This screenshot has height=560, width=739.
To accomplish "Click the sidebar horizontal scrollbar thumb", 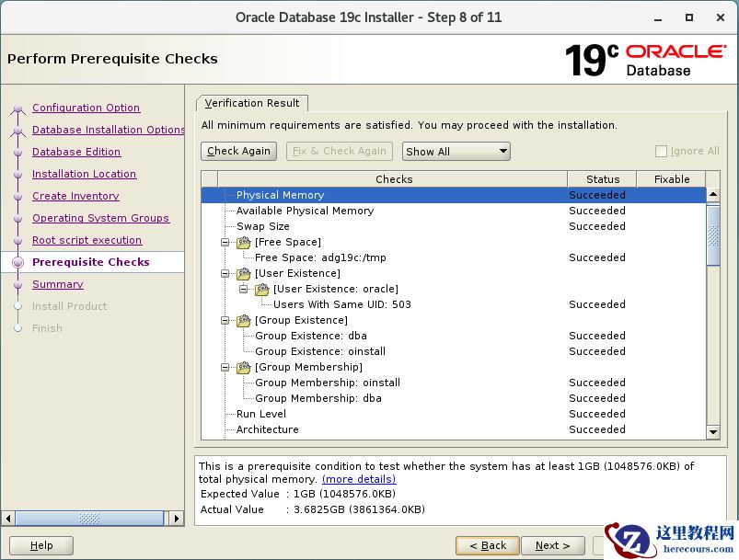I will (89, 519).
